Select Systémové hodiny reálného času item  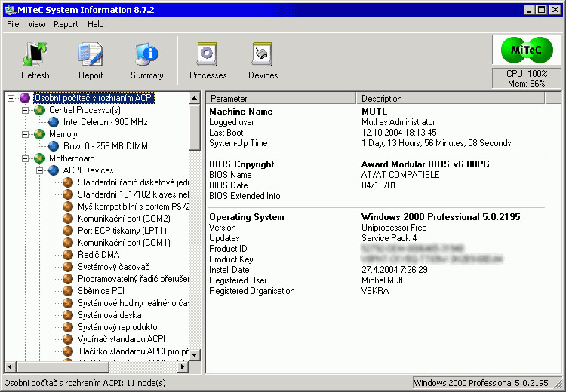pos(133,303)
